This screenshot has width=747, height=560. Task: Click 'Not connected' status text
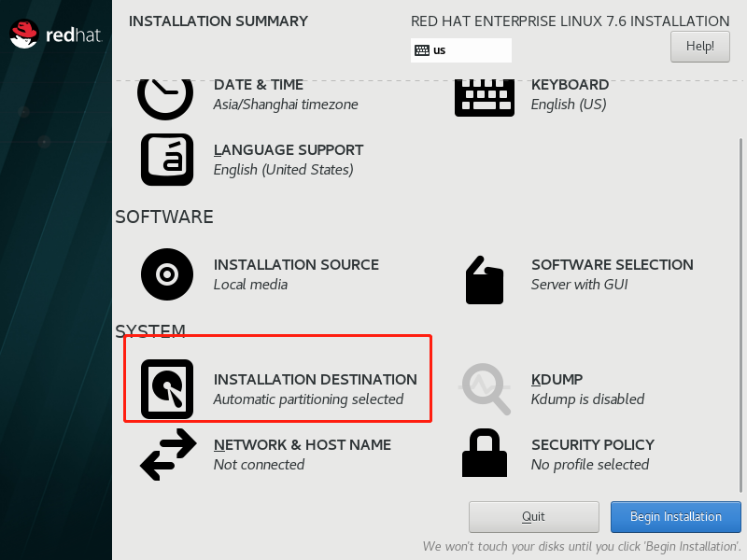click(x=259, y=465)
